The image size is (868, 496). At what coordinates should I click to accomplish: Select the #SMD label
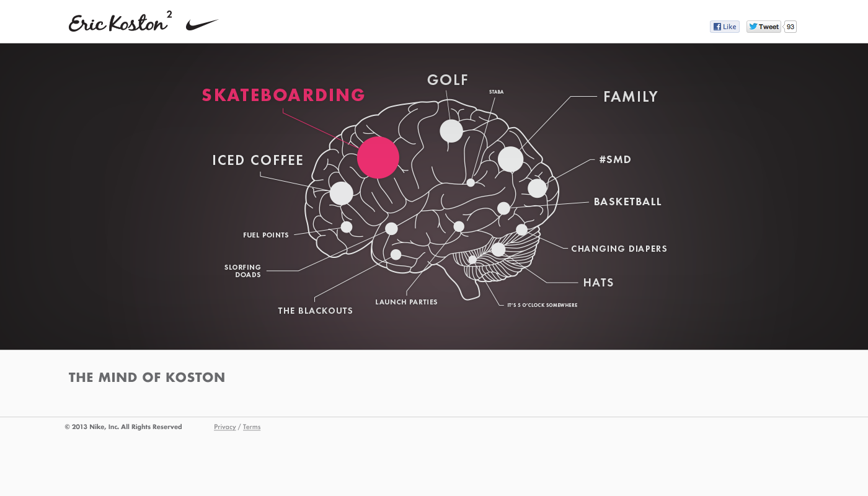615,160
